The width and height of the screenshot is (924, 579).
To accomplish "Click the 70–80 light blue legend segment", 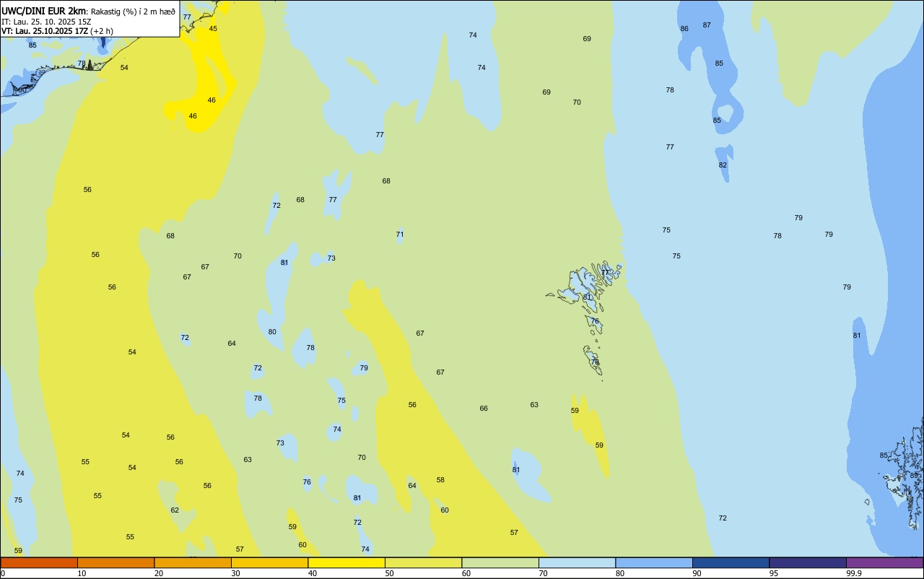I will pos(577,562).
